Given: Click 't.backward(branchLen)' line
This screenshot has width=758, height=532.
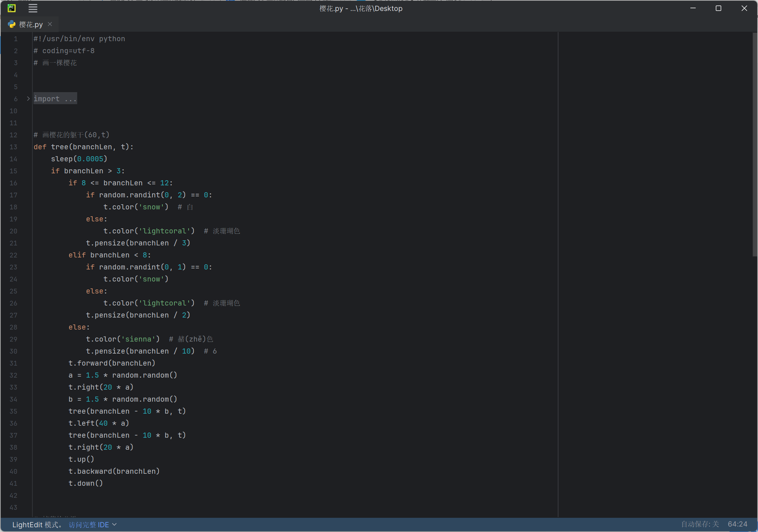Looking at the screenshot, I should tap(114, 471).
